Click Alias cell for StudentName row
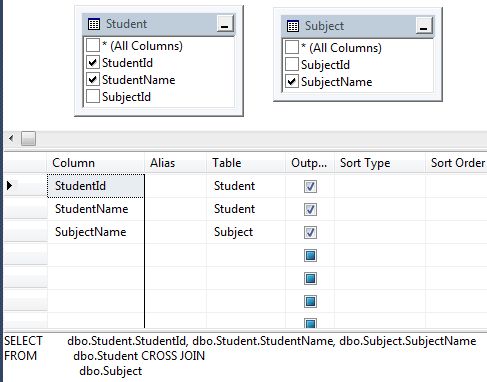Screen dimensions: 487x382 coord(176,209)
